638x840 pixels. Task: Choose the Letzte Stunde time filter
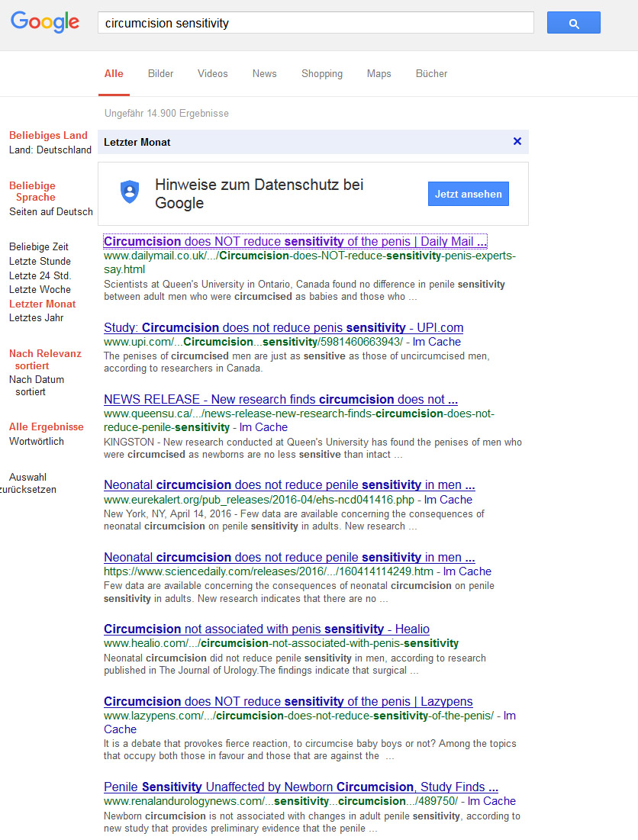coord(40,262)
